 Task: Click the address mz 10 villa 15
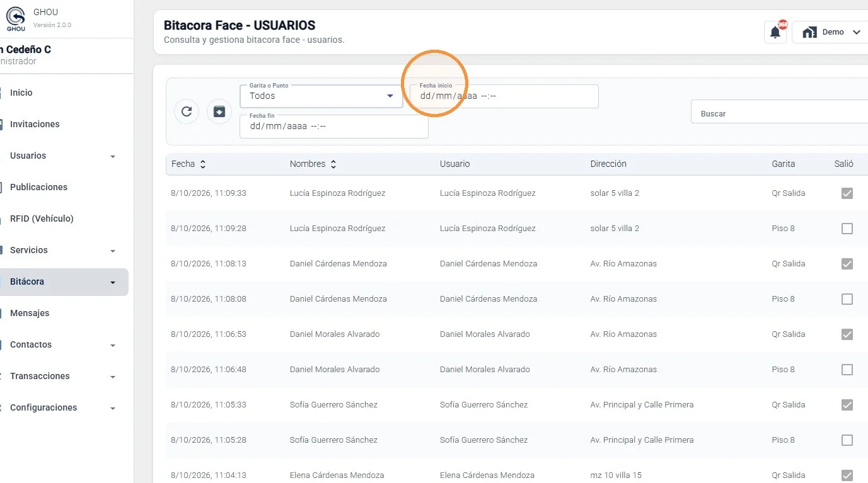point(615,475)
